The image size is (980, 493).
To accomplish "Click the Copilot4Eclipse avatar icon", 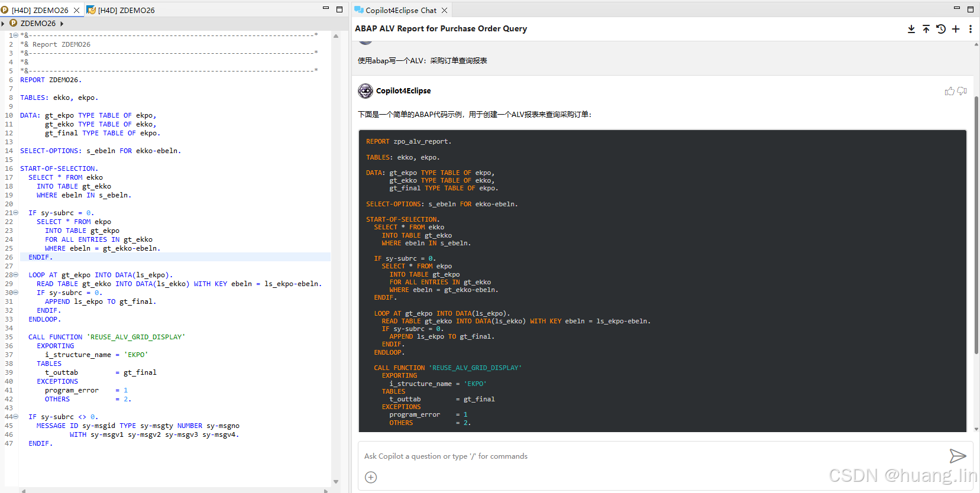I will click(x=366, y=90).
